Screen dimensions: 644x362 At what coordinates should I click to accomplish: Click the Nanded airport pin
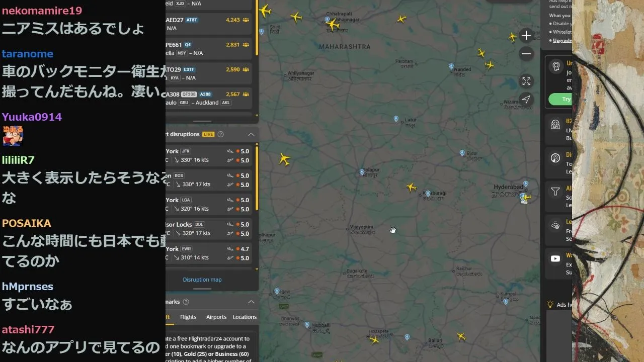tap(451, 66)
